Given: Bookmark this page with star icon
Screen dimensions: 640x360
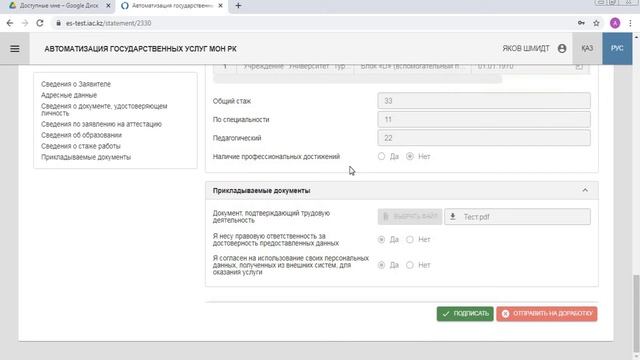Looking at the screenshot, I should coord(596,23).
